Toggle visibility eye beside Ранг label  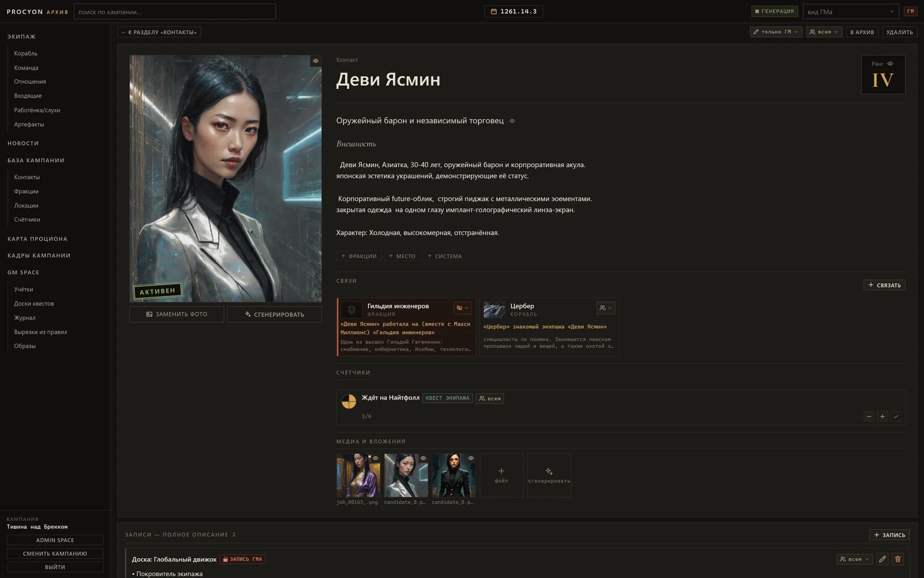point(890,64)
